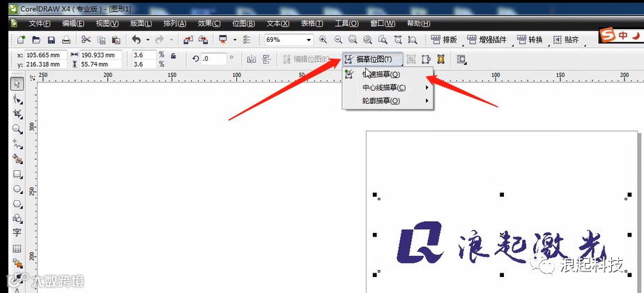Open the application launcher icon
Image resolution: width=644 pixels, height=293 pixels.
[224, 40]
